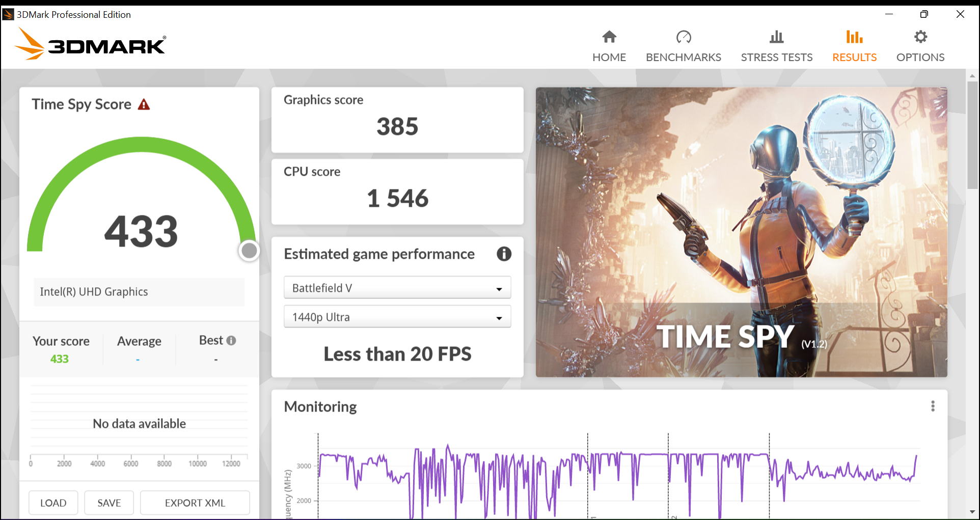Click the Home house icon
This screenshot has height=520, width=980.
pos(609,37)
